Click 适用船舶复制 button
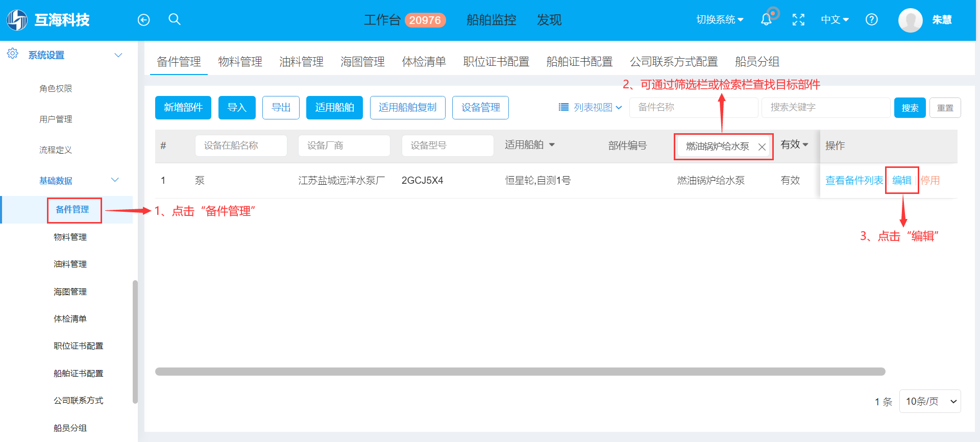 click(x=408, y=108)
